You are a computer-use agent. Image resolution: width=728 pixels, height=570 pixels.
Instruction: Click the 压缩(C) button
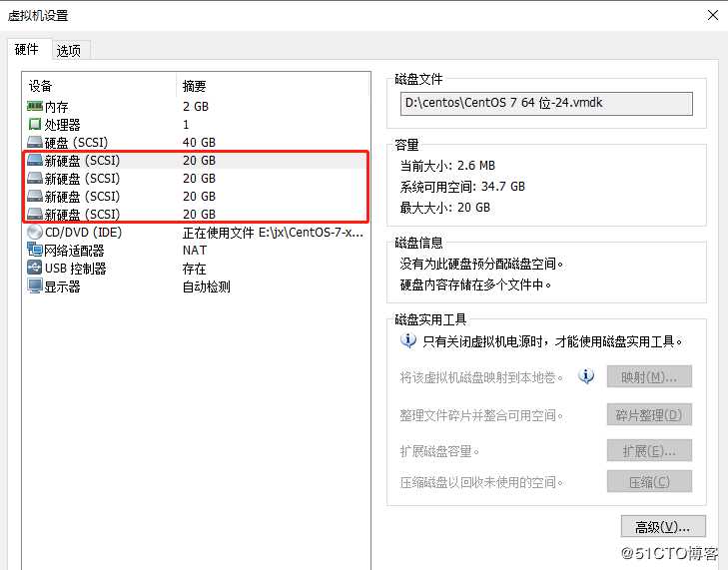click(x=649, y=481)
